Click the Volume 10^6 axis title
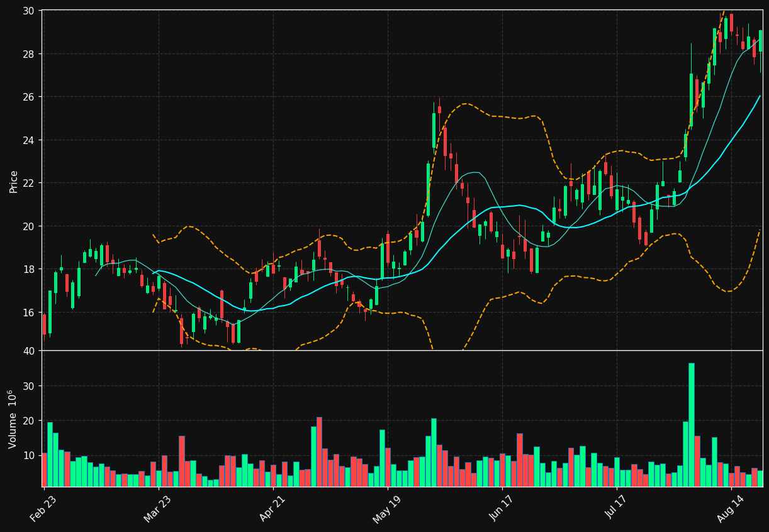The width and height of the screenshot is (769, 532). point(13,419)
